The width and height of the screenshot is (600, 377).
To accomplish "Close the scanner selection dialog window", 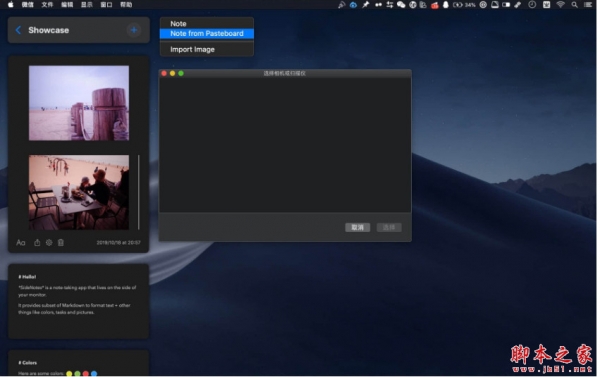I will click(x=164, y=73).
